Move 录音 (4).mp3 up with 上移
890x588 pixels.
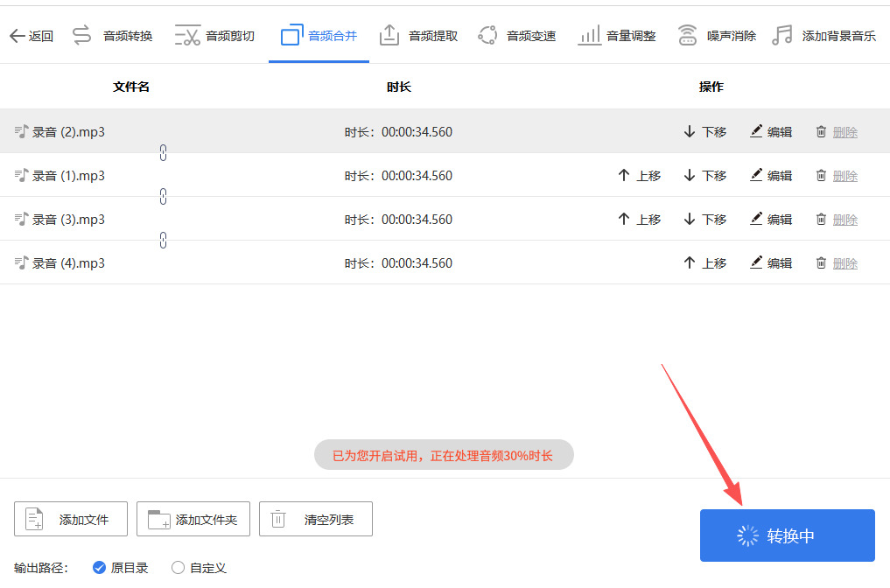(x=705, y=262)
